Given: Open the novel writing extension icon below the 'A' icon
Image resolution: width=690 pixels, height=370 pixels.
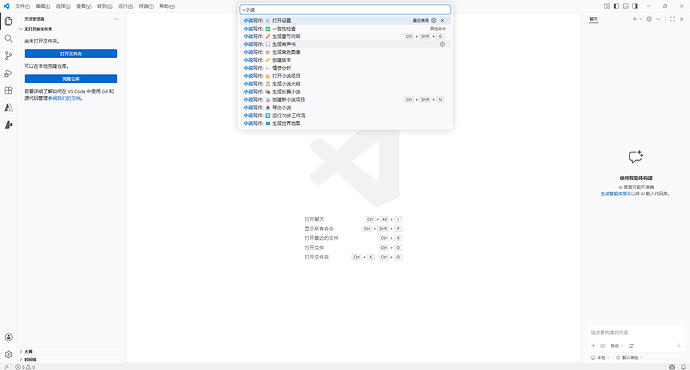Looking at the screenshot, I should pos(8,125).
